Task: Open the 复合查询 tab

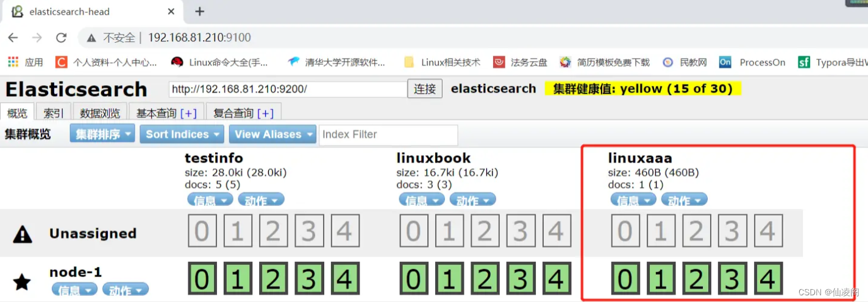Action: [x=244, y=113]
